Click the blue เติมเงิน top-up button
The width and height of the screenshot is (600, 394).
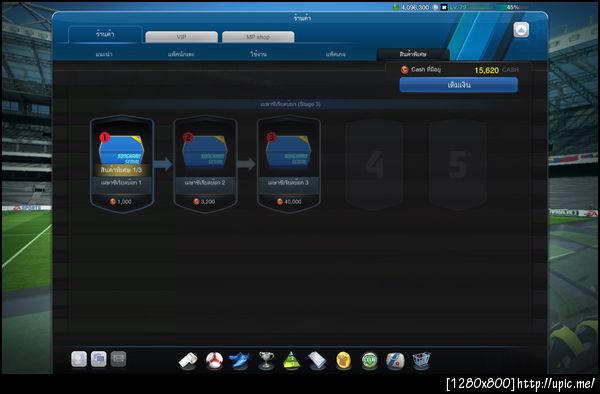point(459,85)
